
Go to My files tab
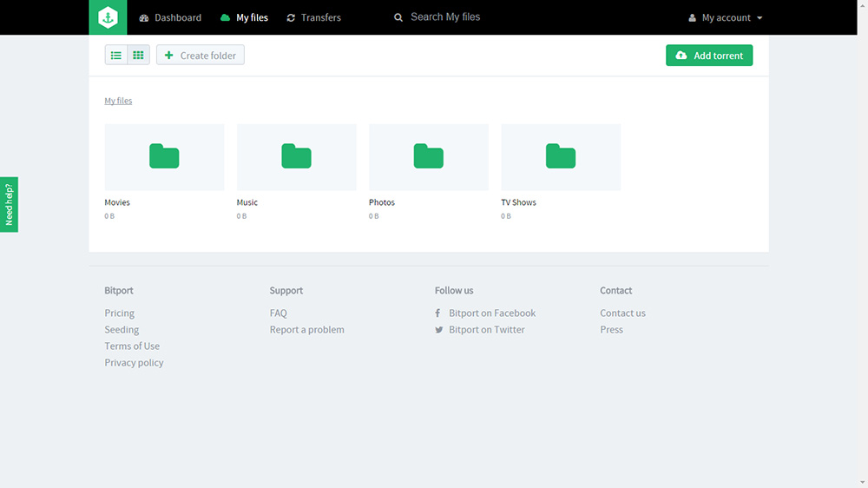244,17
